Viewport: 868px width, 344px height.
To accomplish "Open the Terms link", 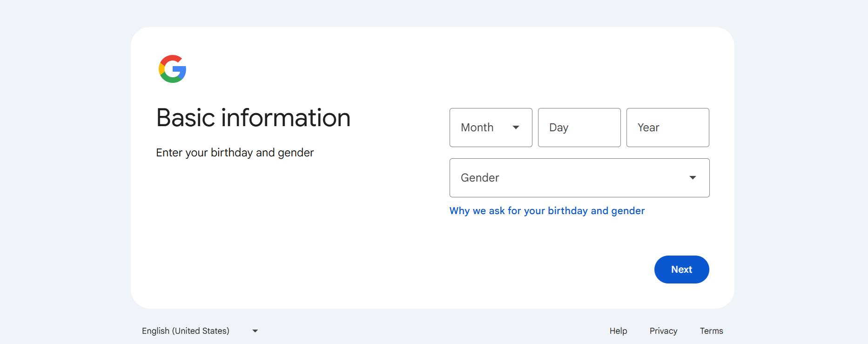I will (711, 331).
